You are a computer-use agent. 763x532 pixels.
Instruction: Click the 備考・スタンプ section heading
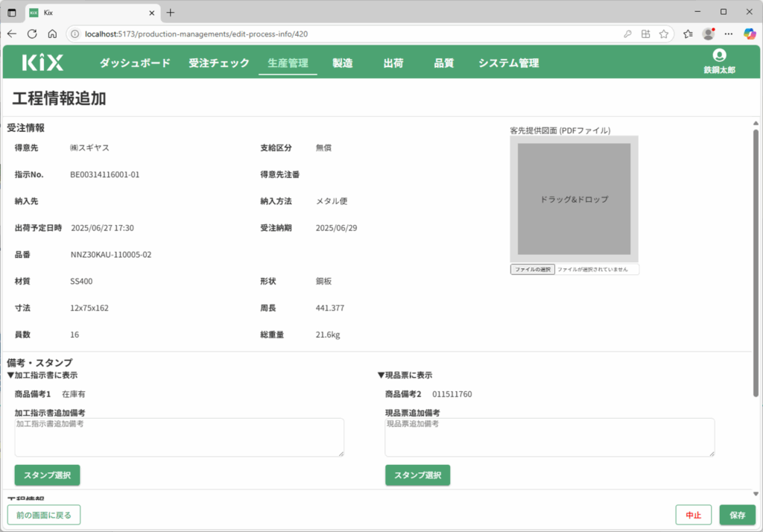40,363
